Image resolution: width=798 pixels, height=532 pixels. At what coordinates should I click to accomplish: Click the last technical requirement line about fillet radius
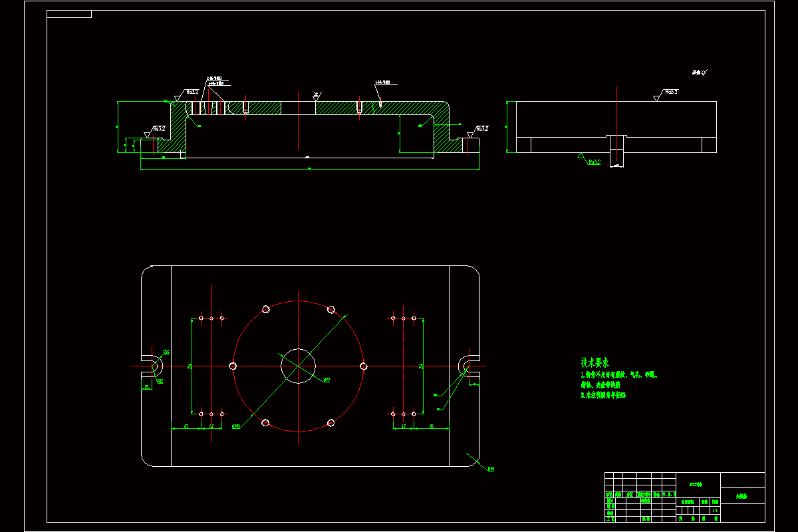tap(603, 395)
